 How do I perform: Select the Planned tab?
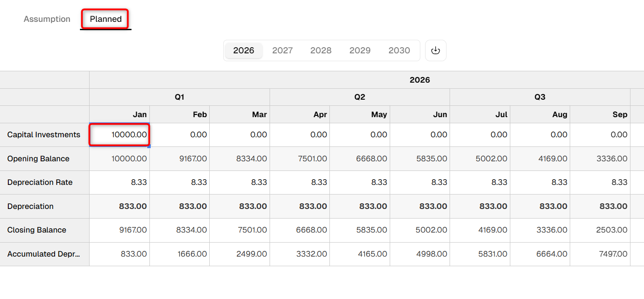[106, 19]
